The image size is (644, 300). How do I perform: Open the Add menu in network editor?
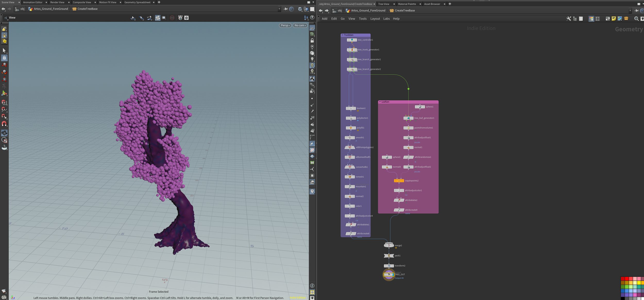[325, 19]
